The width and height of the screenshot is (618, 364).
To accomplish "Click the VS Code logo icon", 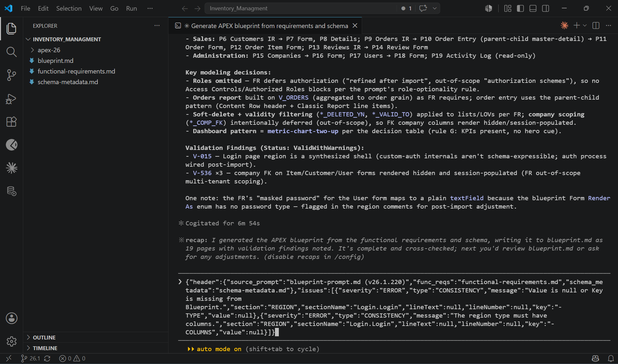I will (x=9, y=8).
